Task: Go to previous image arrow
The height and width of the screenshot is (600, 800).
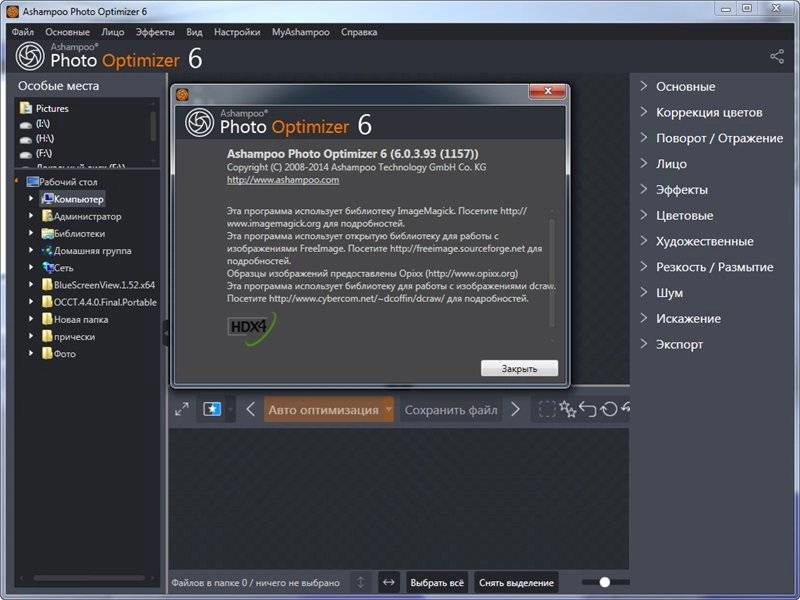Action: 251,409
